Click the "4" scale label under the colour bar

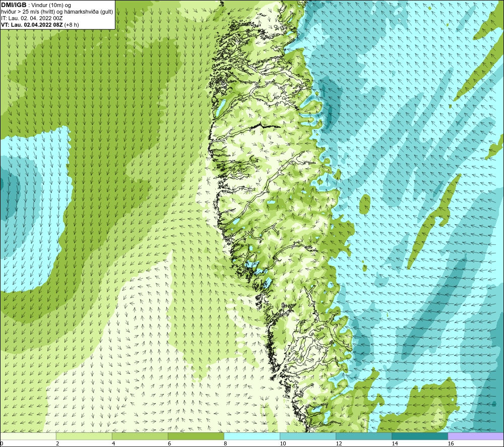(x=113, y=444)
